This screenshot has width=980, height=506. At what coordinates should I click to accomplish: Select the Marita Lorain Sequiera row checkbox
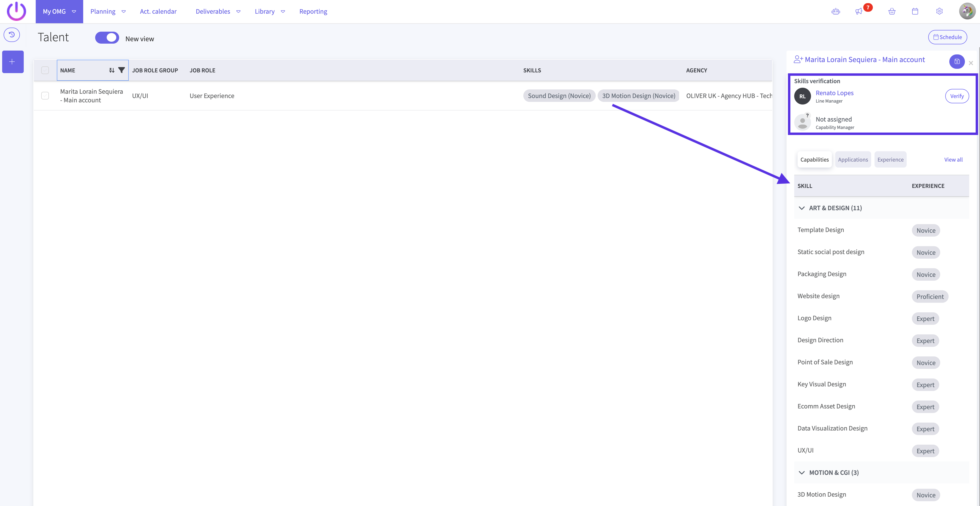pyautogui.click(x=45, y=95)
